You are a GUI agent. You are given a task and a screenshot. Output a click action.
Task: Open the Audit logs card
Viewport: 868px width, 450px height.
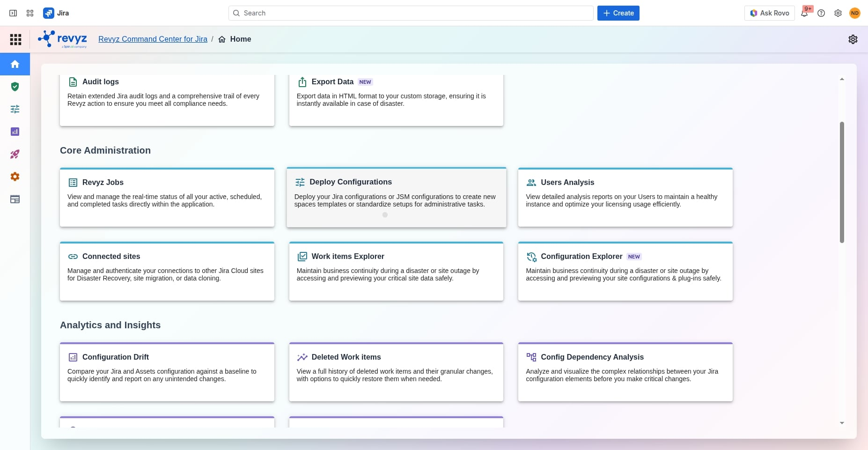pyautogui.click(x=167, y=100)
